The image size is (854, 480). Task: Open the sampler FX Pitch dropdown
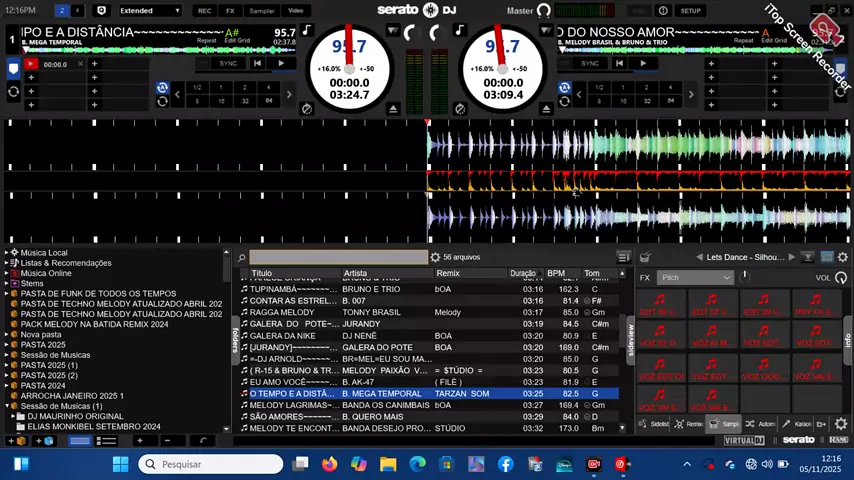(x=695, y=278)
